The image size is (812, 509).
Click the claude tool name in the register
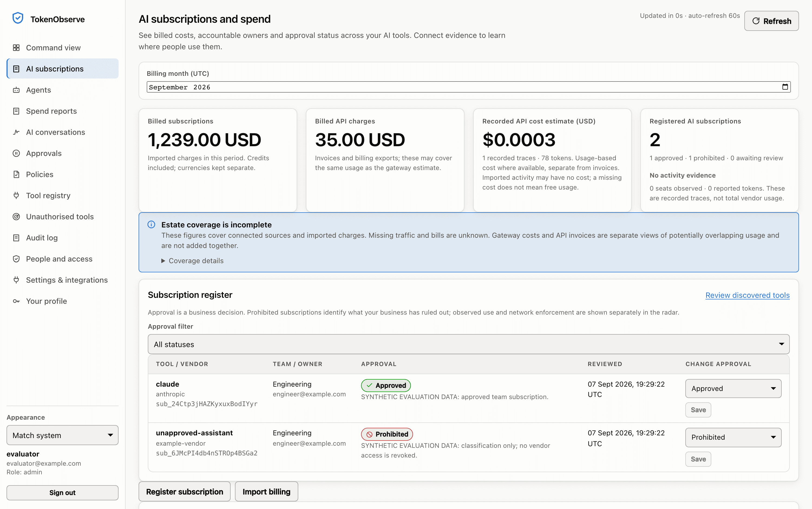coord(167,384)
